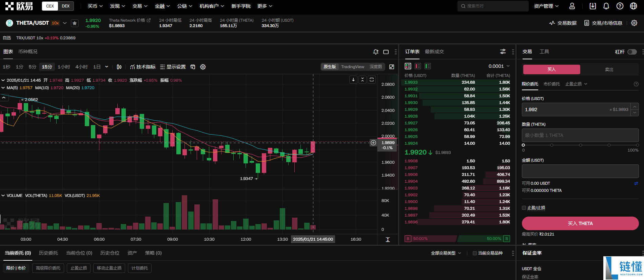Open the user account profile icon
Viewport: 644px width, 280px height.
coord(572,6)
